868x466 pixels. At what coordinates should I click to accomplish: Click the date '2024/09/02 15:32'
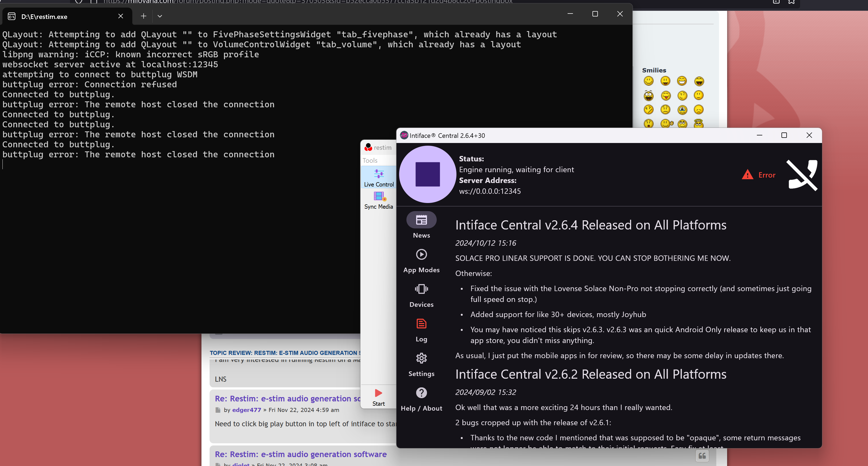(486, 392)
